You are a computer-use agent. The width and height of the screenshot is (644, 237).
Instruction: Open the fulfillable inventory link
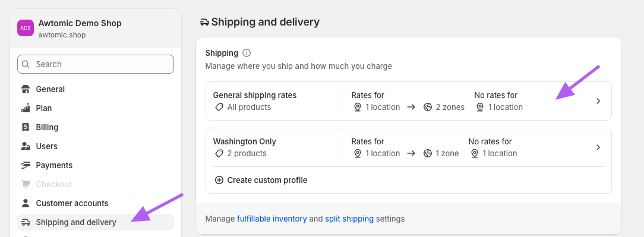272,219
